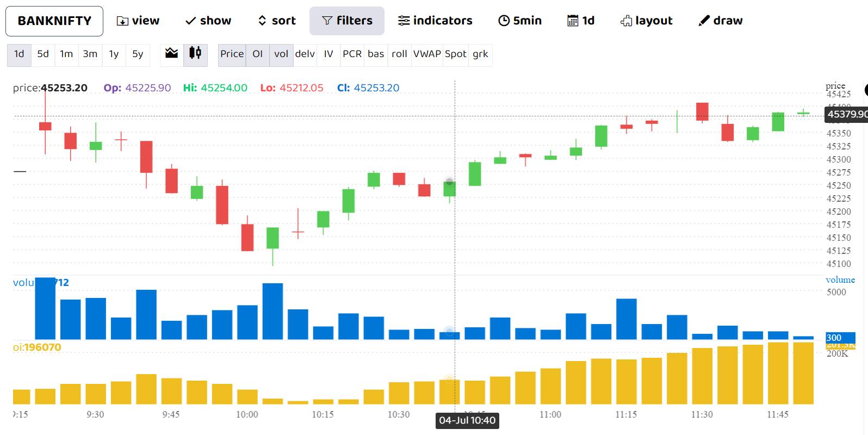The image size is (868, 435).
Task: Click the calendar icon beside 1d
Action: pos(573,21)
